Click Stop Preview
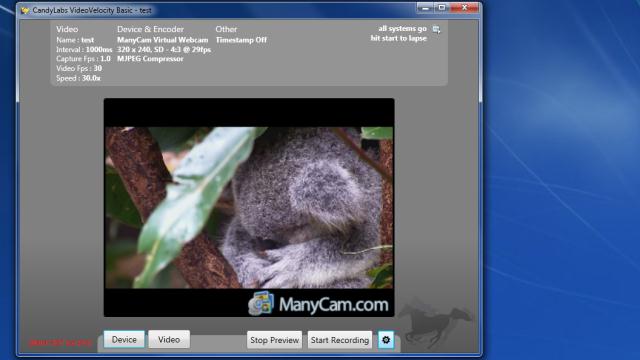This screenshot has height=360, width=640. (x=274, y=340)
